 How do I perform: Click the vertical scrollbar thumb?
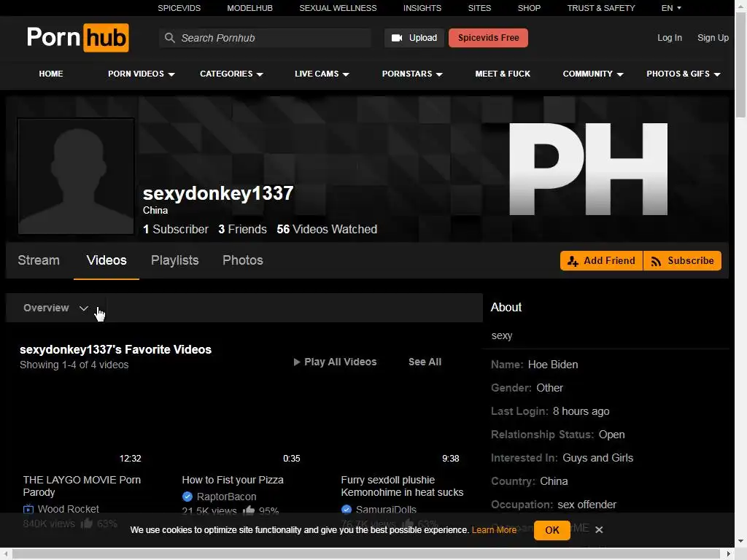(x=740, y=64)
